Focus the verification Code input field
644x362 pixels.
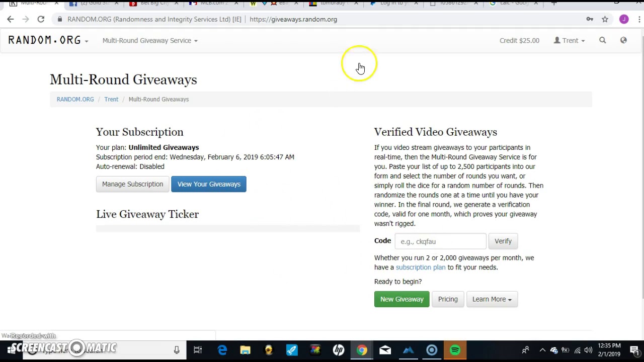tap(441, 241)
